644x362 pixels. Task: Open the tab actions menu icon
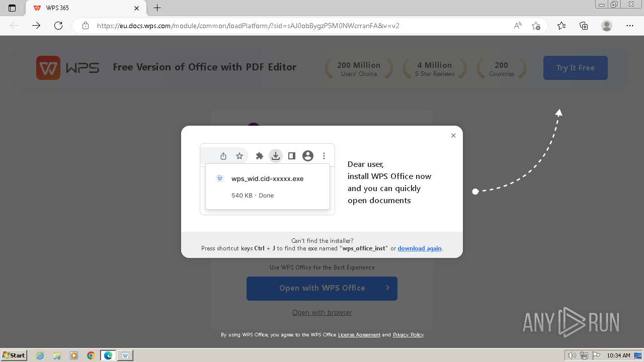coord(12,8)
